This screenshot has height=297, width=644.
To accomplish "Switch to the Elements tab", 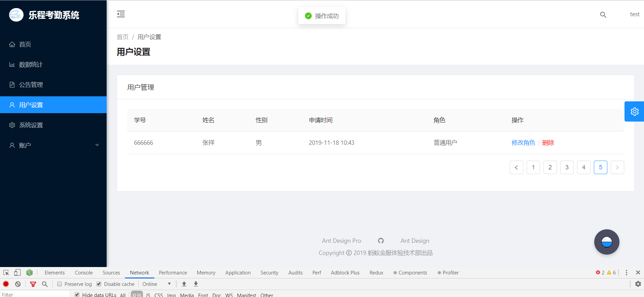I will point(54,273).
